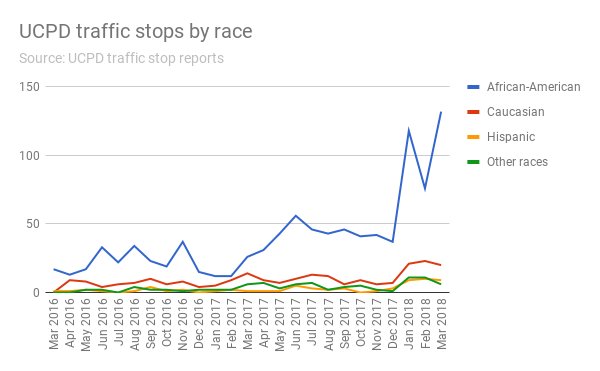Click the 'Mar 2018' x-axis label
Screen dimensions: 600x371
coord(441,324)
